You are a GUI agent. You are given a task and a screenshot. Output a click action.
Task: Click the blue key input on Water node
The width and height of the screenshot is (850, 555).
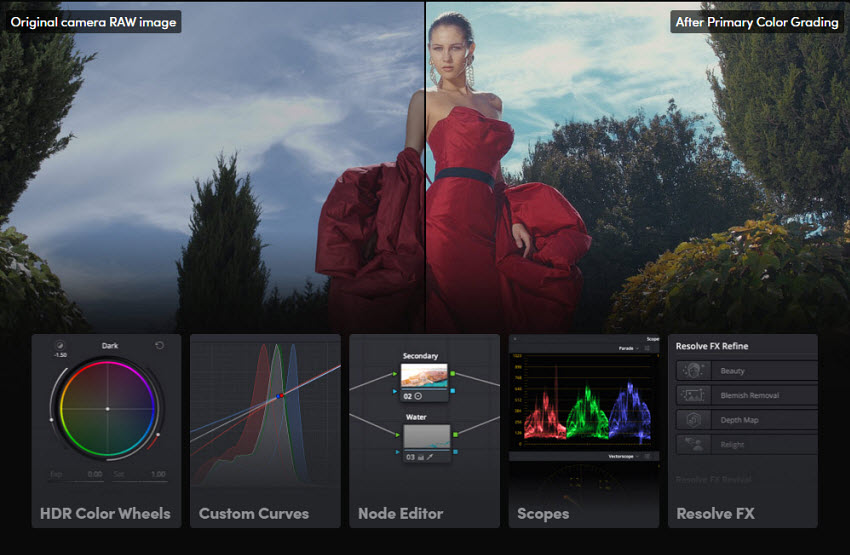pos(397,451)
